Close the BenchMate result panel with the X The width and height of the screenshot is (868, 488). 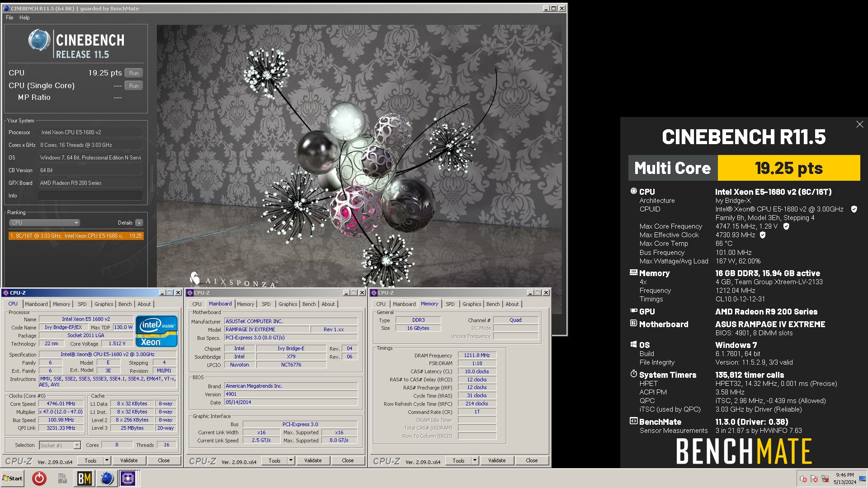(859, 124)
